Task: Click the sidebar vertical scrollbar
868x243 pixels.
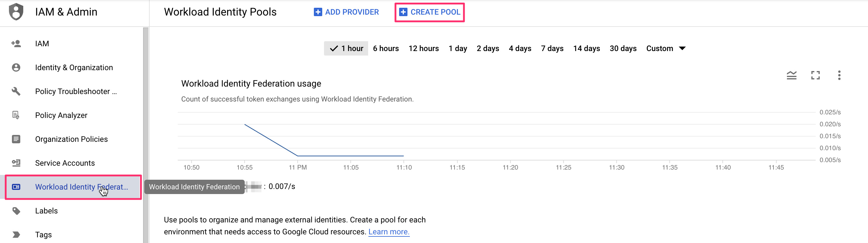Action: (x=145, y=135)
